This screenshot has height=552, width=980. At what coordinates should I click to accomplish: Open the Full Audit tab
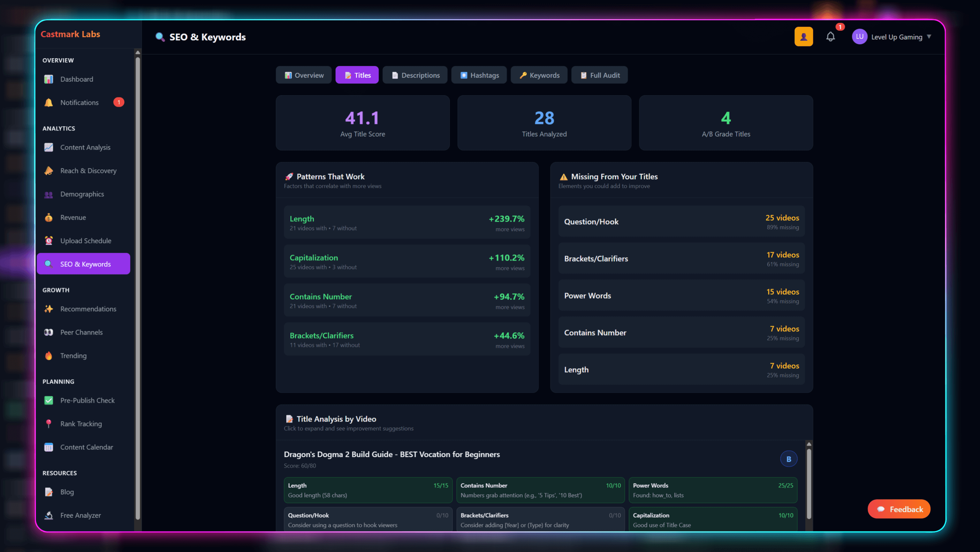tap(600, 75)
